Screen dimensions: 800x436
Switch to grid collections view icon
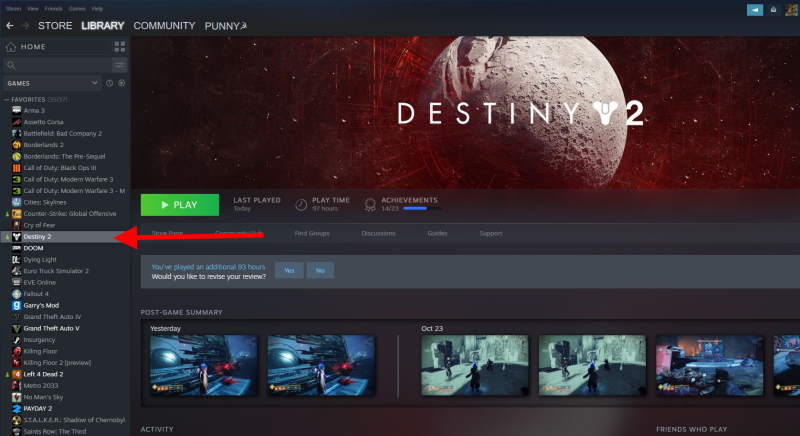click(120, 47)
